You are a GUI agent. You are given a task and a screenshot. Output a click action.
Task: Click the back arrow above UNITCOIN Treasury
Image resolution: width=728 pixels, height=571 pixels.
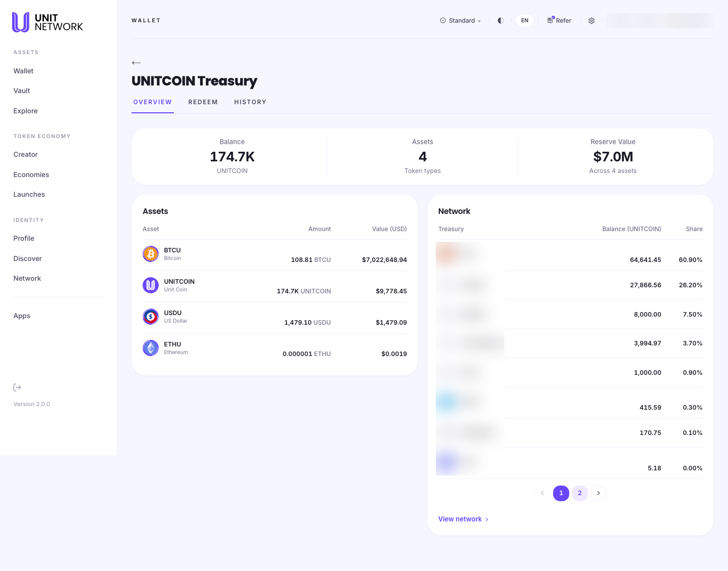coord(136,63)
